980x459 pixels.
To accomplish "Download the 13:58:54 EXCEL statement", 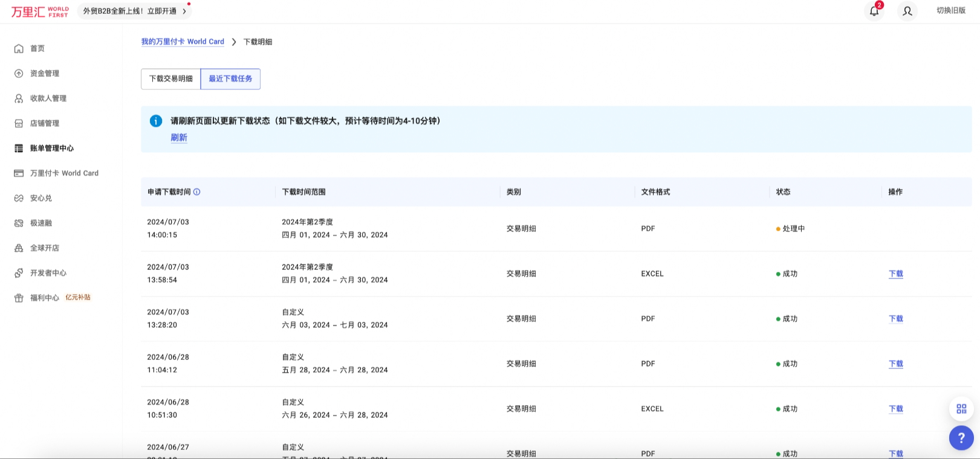I will point(895,274).
